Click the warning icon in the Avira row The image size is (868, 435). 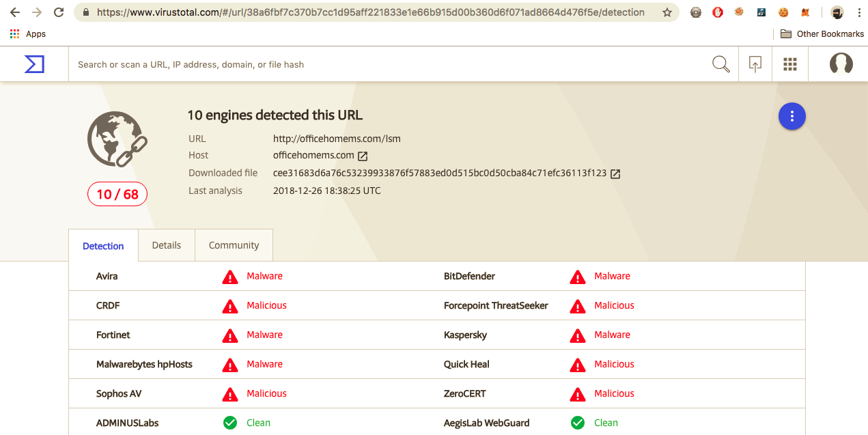click(x=230, y=277)
